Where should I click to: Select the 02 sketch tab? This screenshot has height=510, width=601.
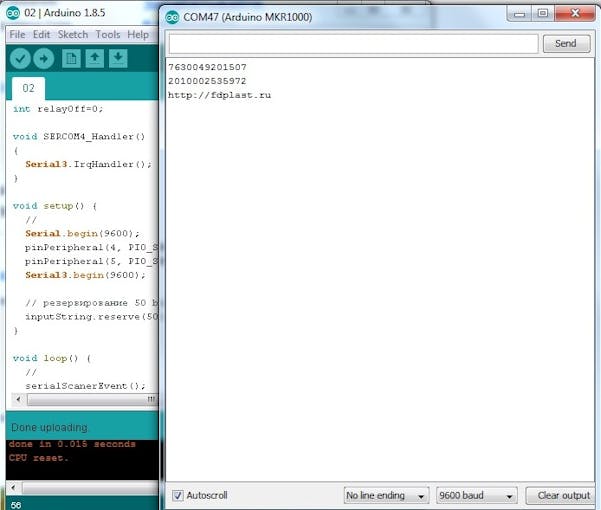[x=28, y=88]
